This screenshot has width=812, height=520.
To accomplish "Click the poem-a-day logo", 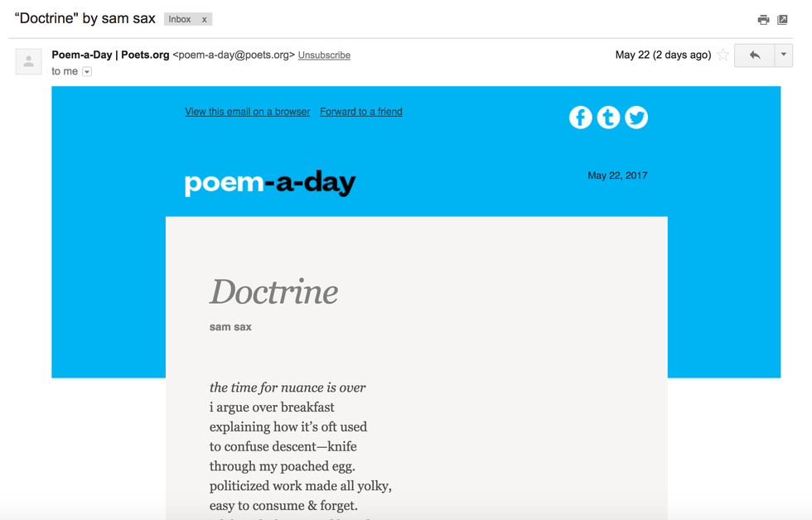I will coord(269,182).
